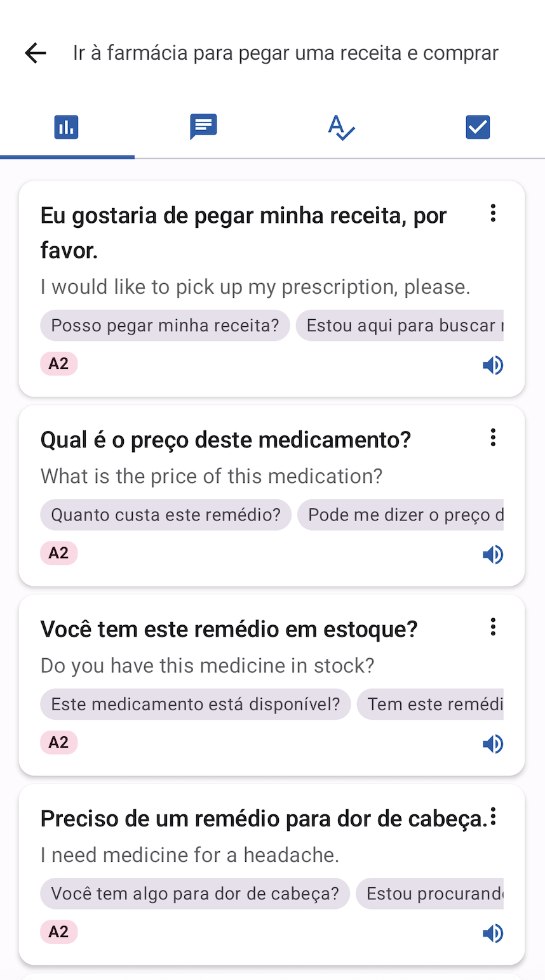Select 'Quanto custa este remédio?' chip
The image size is (545, 980).
pyautogui.click(x=166, y=515)
